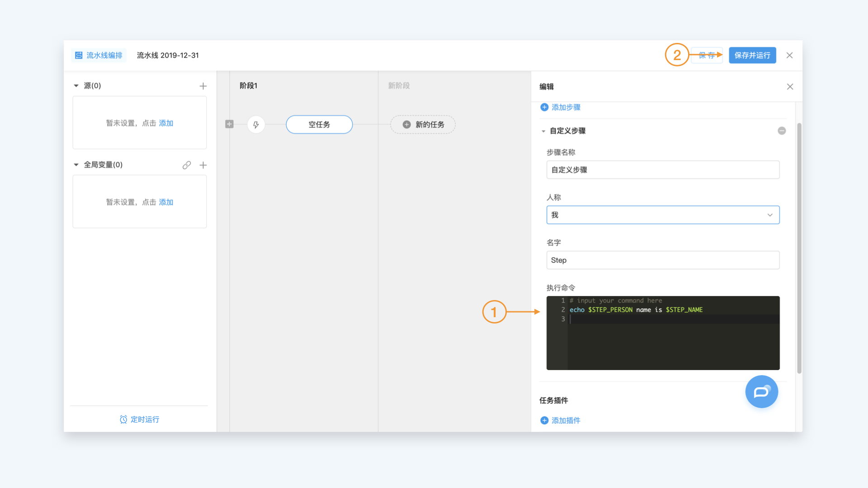
Task: Click the 流水线编排 pipeline icon tab
Action: 99,55
